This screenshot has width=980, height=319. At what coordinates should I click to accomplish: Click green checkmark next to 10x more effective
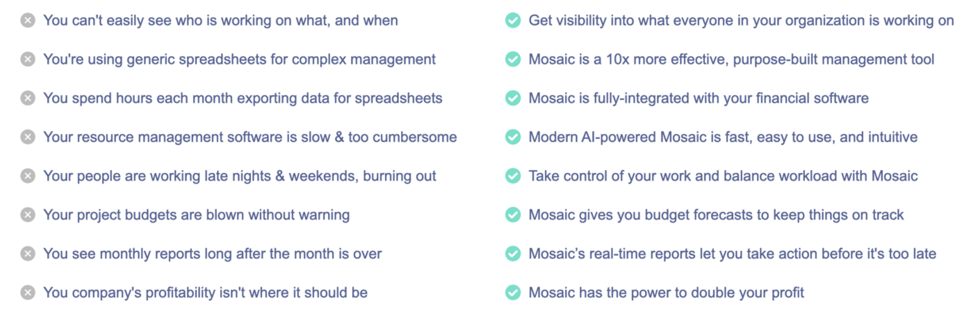(x=513, y=59)
